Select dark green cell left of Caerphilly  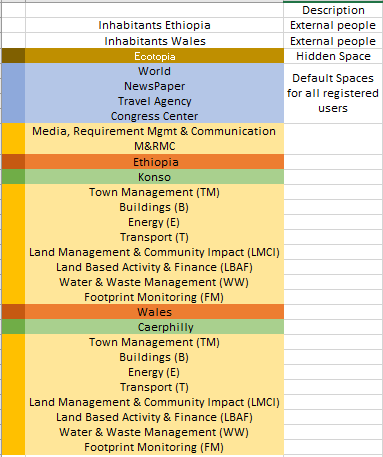[x=13, y=327]
